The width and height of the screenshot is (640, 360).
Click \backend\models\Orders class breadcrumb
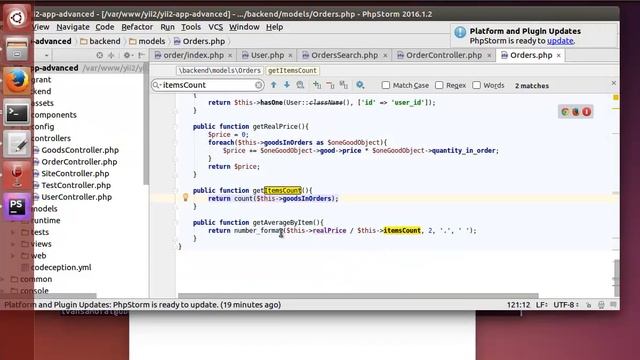(x=220, y=71)
